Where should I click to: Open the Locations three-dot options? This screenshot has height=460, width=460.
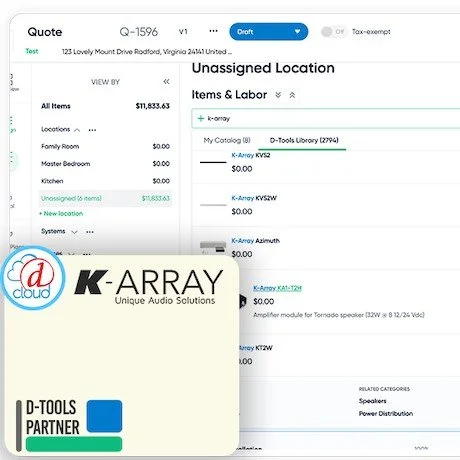coord(92,130)
